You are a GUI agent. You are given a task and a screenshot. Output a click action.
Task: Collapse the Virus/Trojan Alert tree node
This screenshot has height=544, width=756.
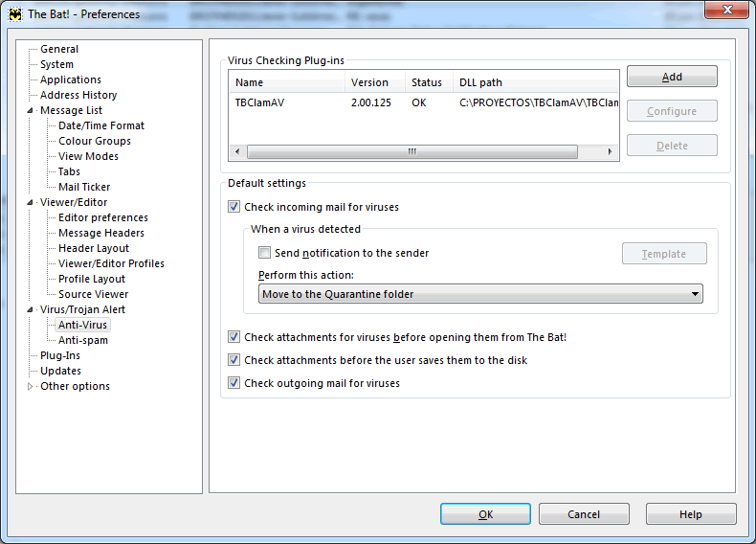(x=30, y=309)
